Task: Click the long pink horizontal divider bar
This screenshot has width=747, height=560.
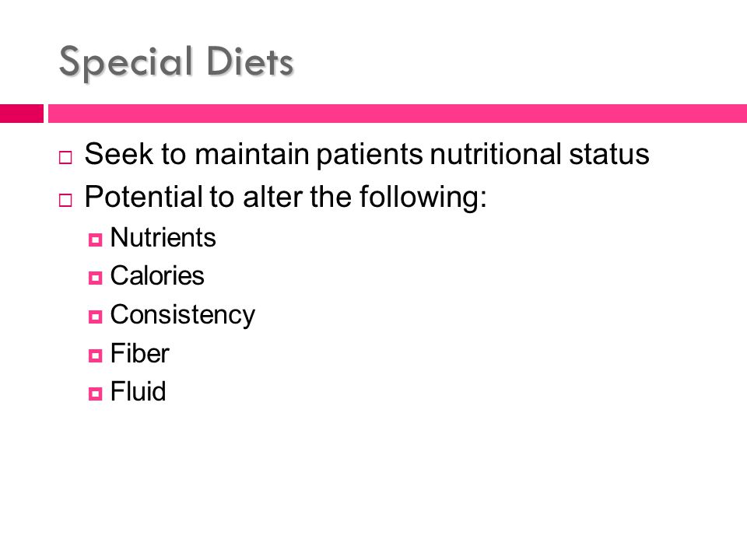Action: [x=398, y=114]
